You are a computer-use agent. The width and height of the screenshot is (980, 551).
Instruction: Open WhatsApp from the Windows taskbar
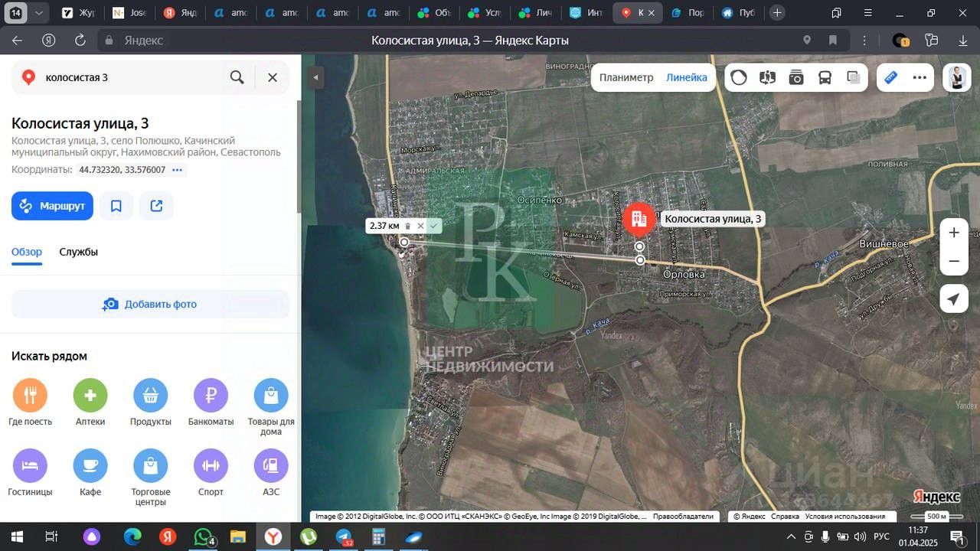click(203, 537)
